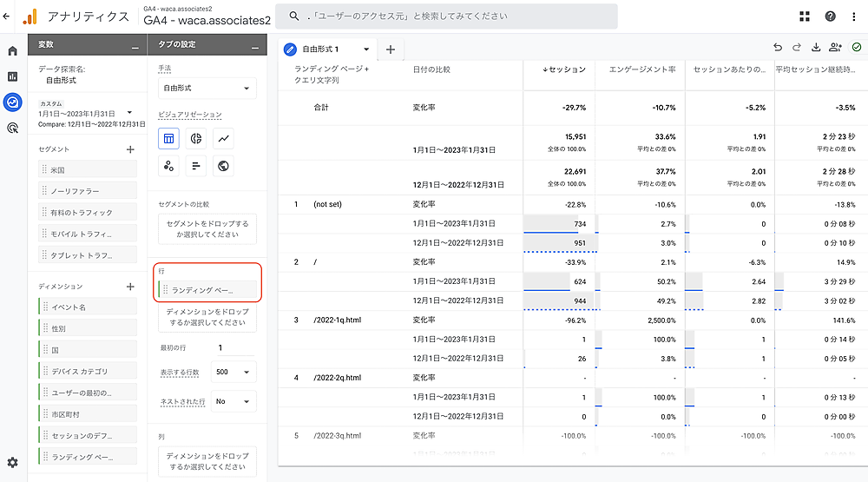Choose the scatter plot visualization icon
Image resolution: width=868 pixels, height=482 pixels.
169,166
